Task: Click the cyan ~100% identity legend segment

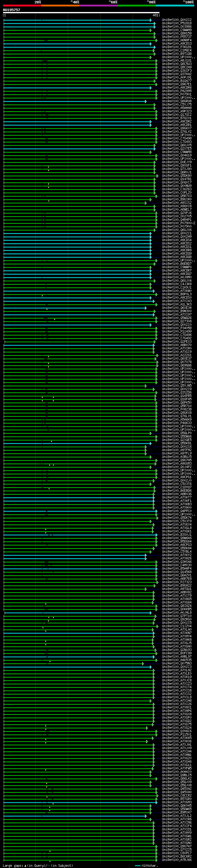Action: [175, 6]
